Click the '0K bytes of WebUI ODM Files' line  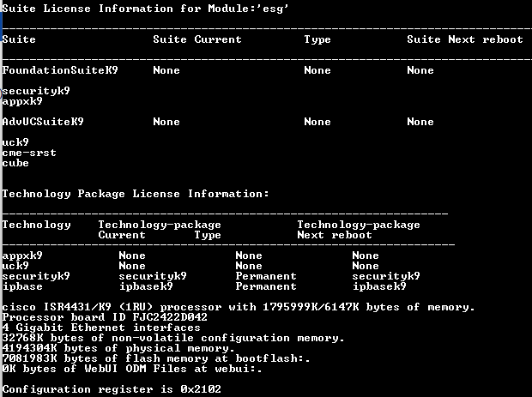[132, 369]
